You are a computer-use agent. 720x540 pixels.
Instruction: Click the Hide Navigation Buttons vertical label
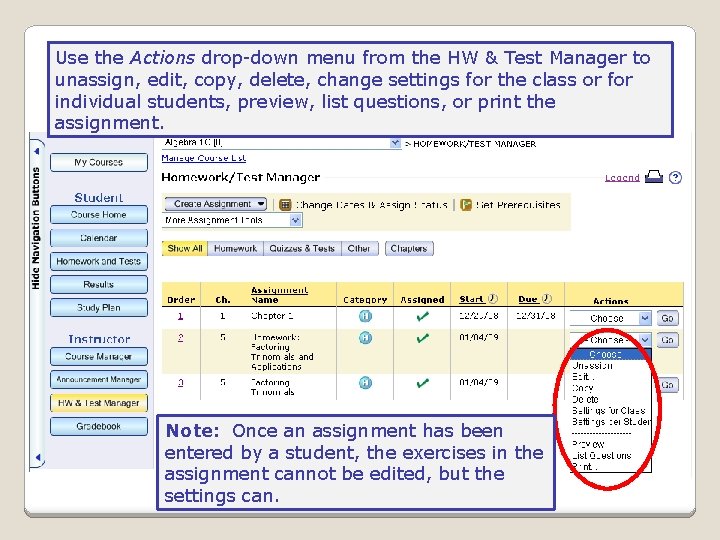[x=36, y=228]
